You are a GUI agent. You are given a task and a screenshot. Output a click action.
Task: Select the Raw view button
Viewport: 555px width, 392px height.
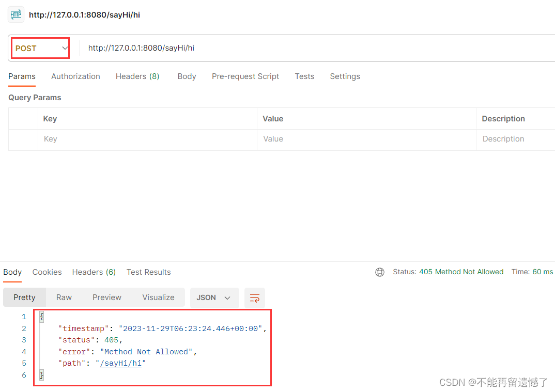click(x=64, y=297)
